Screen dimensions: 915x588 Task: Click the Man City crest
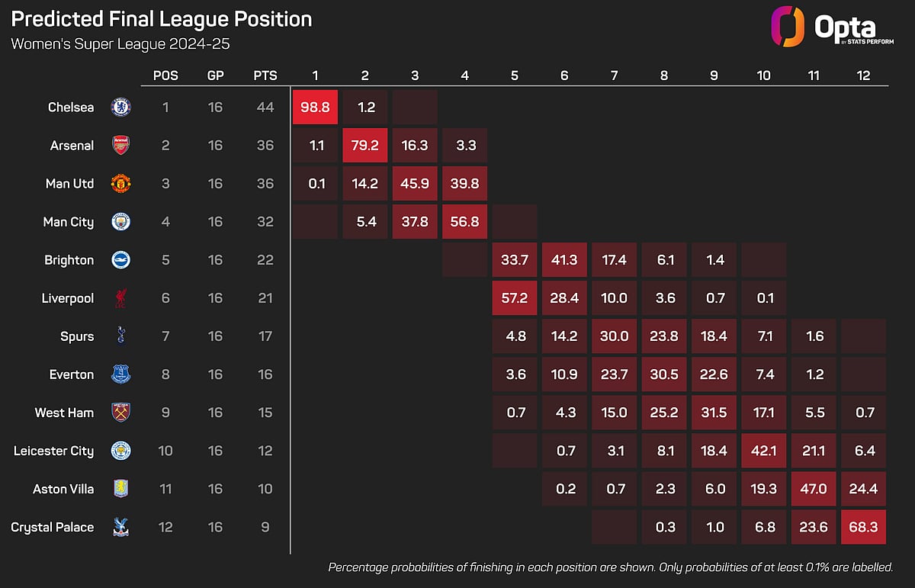click(120, 222)
